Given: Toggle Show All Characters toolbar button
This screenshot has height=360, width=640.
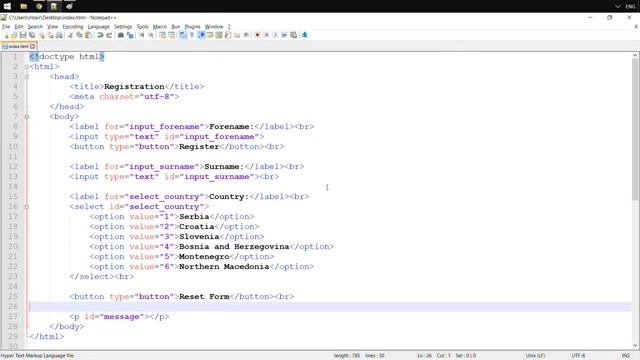Looking at the screenshot, I should point(192,35).
